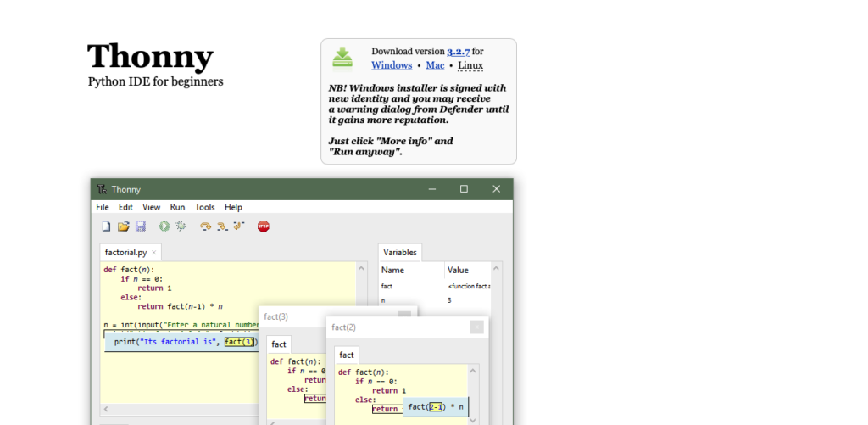Click the 'Python IDE for beginners' subtitle
This screenshot has height=425, width=868.
click(156, 82)
